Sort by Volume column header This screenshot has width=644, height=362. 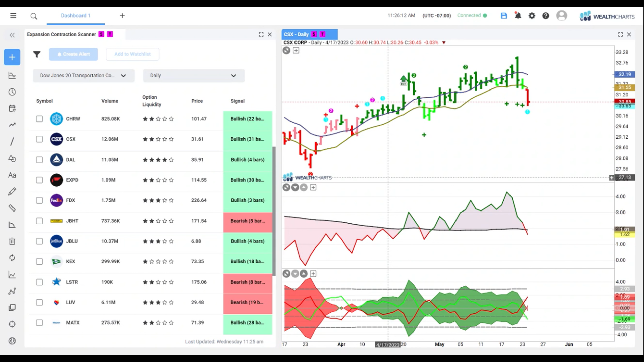110,101
